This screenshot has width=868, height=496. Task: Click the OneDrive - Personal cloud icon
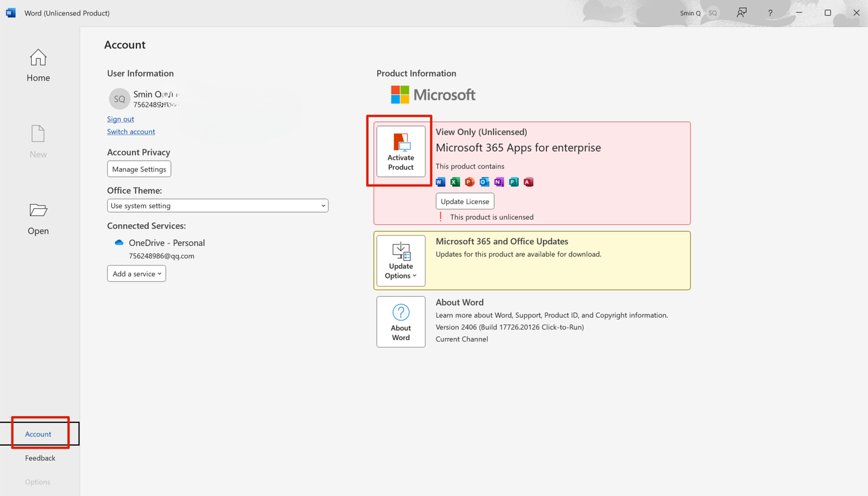click(119, 242)
